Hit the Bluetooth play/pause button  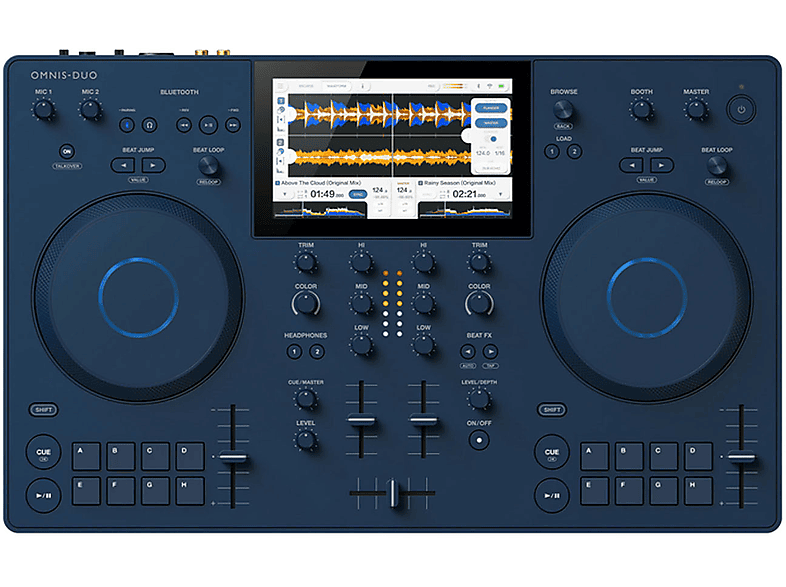point(208,125)
